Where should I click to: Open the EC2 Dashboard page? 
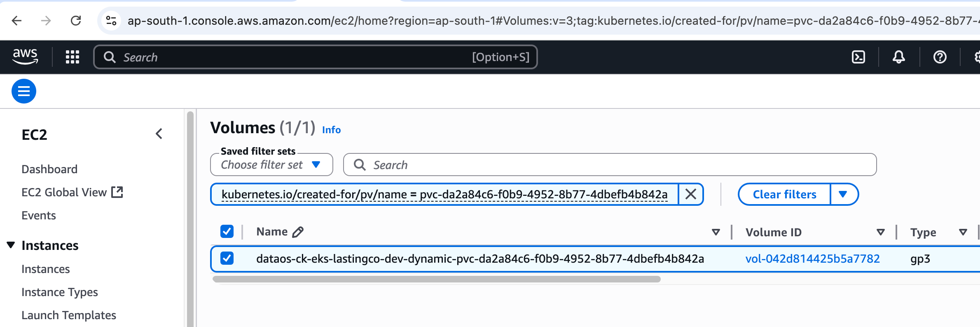pos(49,169)
